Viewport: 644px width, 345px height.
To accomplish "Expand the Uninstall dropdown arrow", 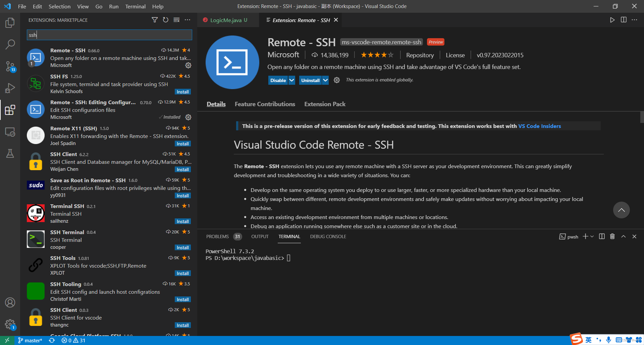I will (x=326, y=80).
